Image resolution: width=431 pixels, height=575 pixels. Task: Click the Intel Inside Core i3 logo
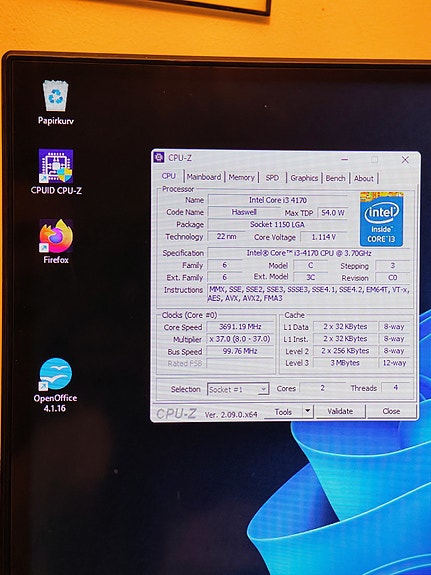coord(381,219)
